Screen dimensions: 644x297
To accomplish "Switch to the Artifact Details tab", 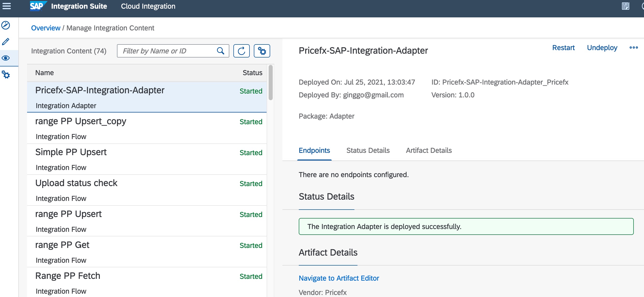I will [429, 151].
